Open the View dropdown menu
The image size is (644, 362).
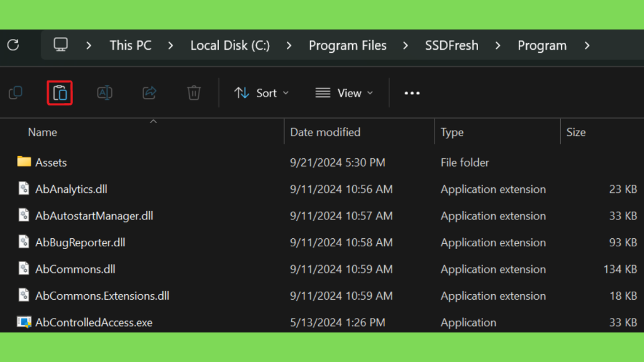[344, 93]
